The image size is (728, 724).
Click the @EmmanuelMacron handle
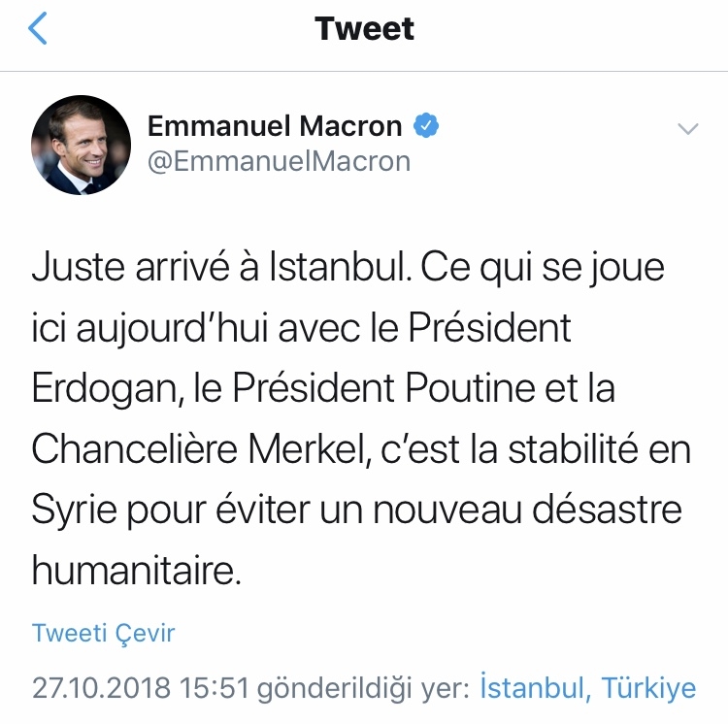tap(279, 161)
